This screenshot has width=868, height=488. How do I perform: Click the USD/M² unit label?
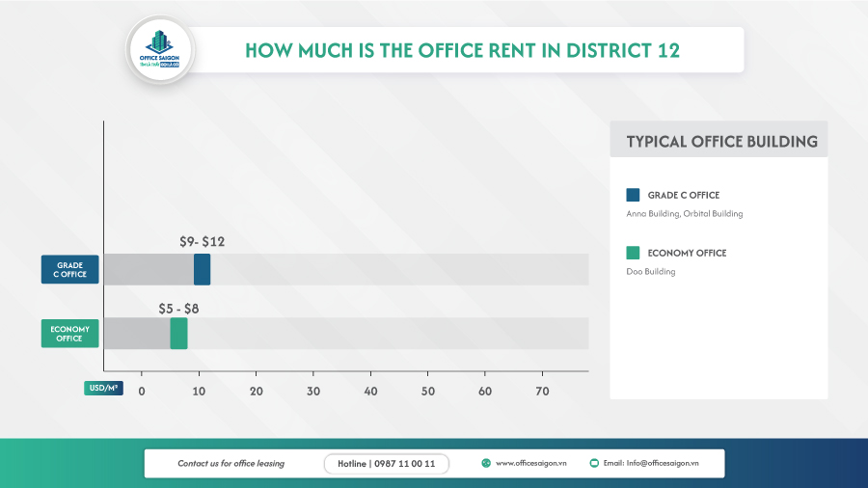coord(103,390)
